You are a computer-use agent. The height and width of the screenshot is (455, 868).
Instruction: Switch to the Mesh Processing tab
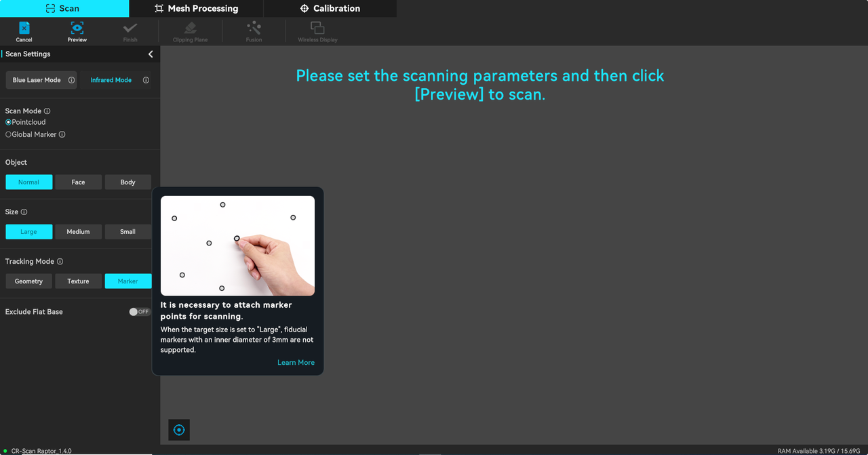[196, 8]
